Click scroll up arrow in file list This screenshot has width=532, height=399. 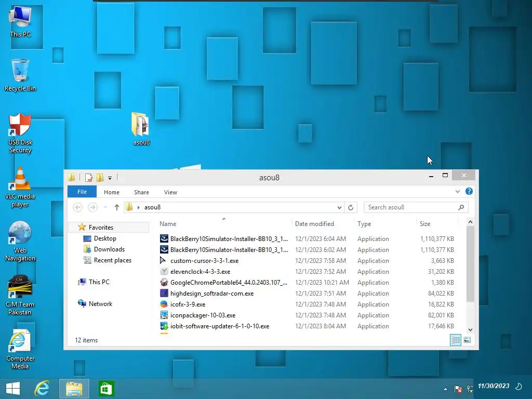pos(470,222)
